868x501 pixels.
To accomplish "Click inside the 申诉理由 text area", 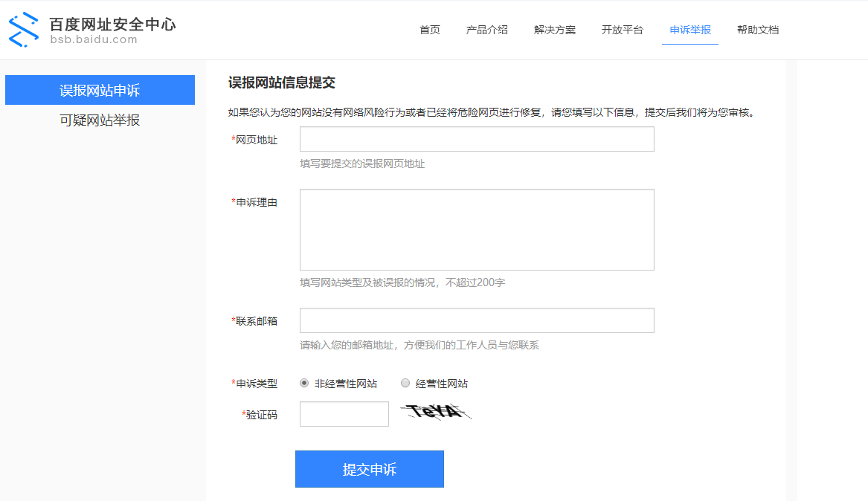I will [477, 230].
